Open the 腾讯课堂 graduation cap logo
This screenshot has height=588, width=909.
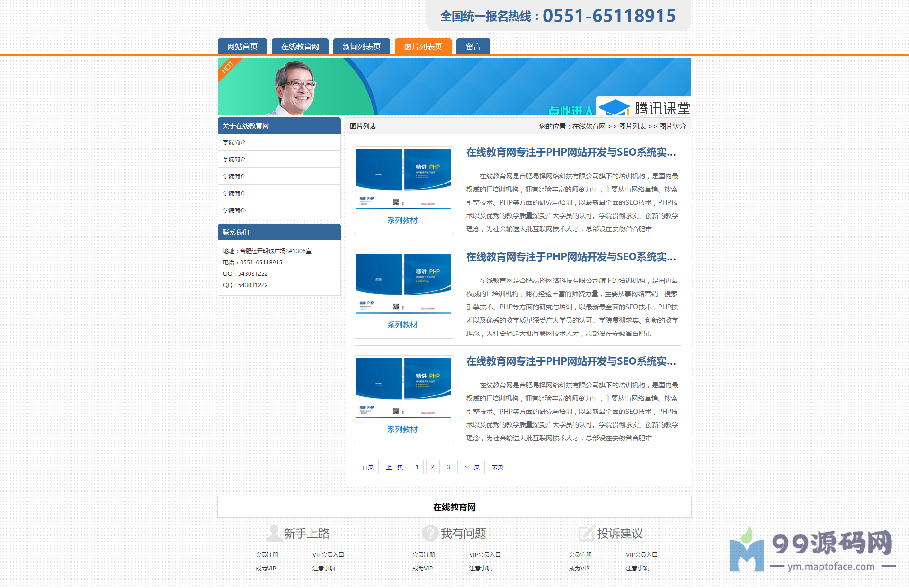click(616, 108)
